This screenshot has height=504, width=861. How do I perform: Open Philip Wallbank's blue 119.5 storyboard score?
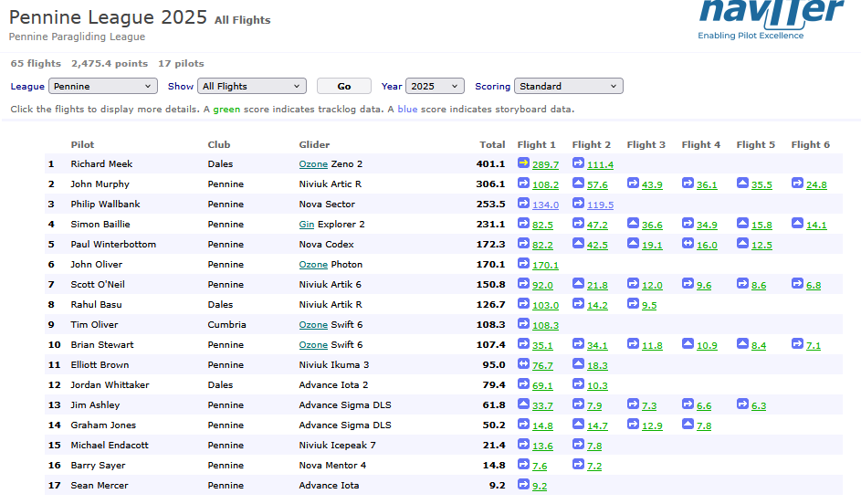click(600, 205)
